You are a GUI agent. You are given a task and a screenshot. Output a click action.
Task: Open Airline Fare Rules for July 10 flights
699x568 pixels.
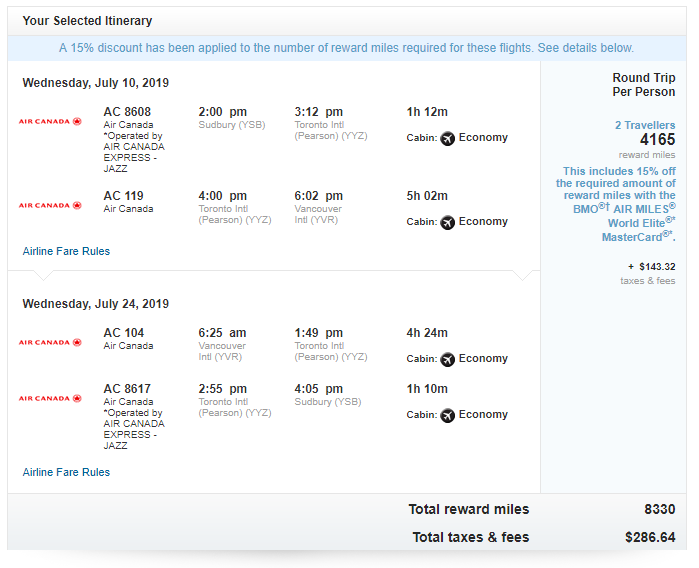pos(66,251)
